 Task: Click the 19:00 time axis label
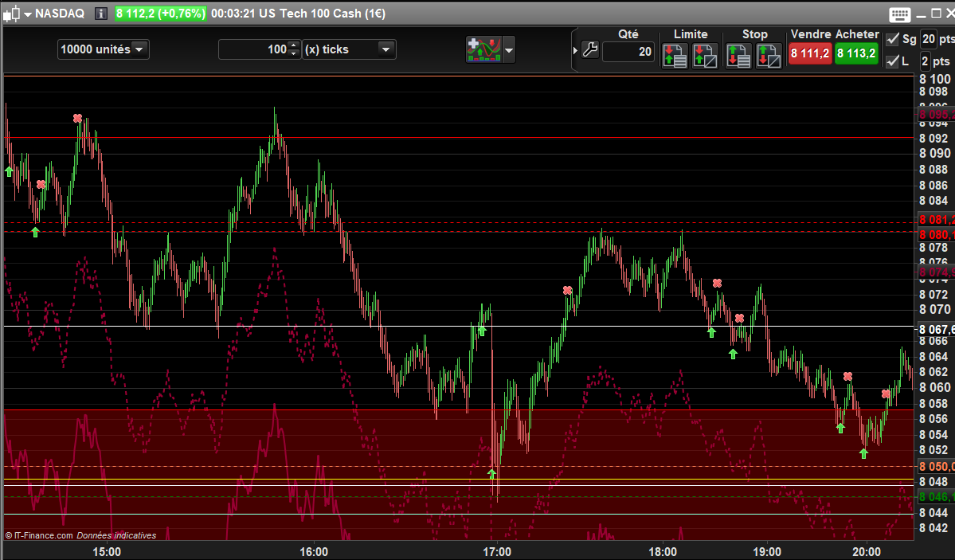(767, 551)
